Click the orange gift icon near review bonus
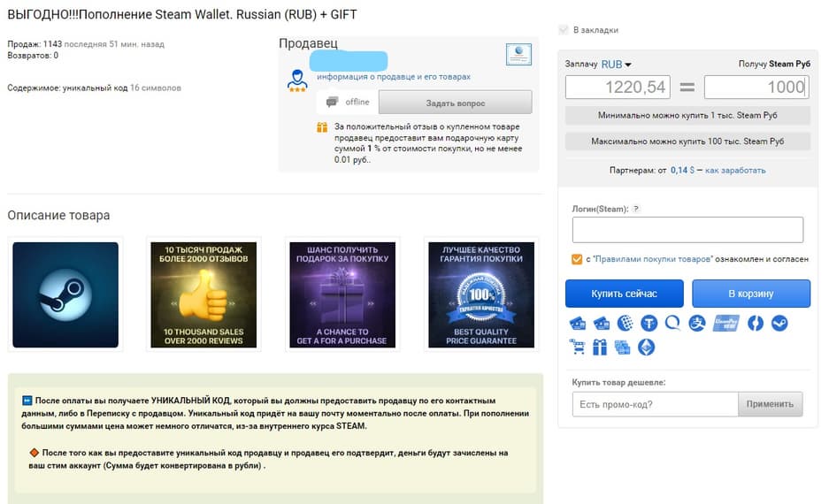The image size is (829, 504). pos(322,127)
